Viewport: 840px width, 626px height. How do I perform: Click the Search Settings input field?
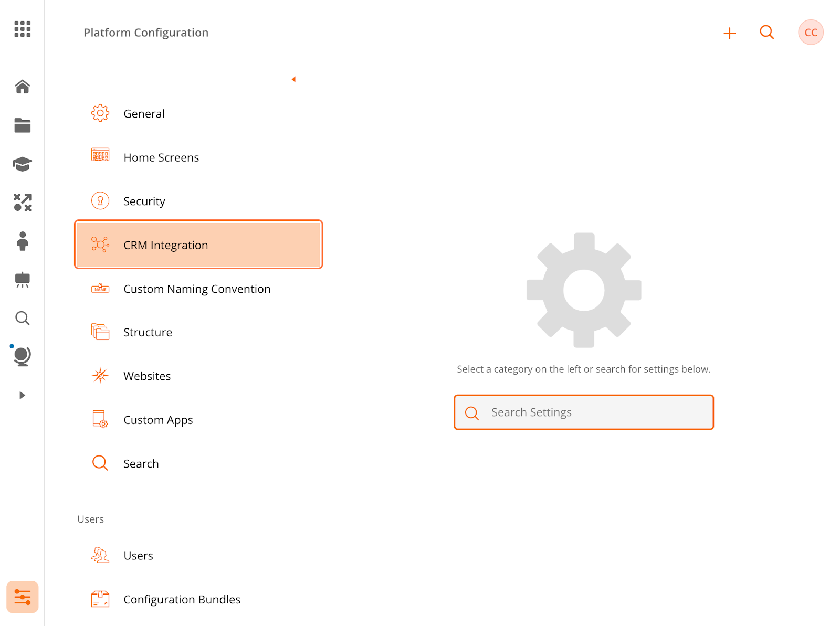point(584,412)
